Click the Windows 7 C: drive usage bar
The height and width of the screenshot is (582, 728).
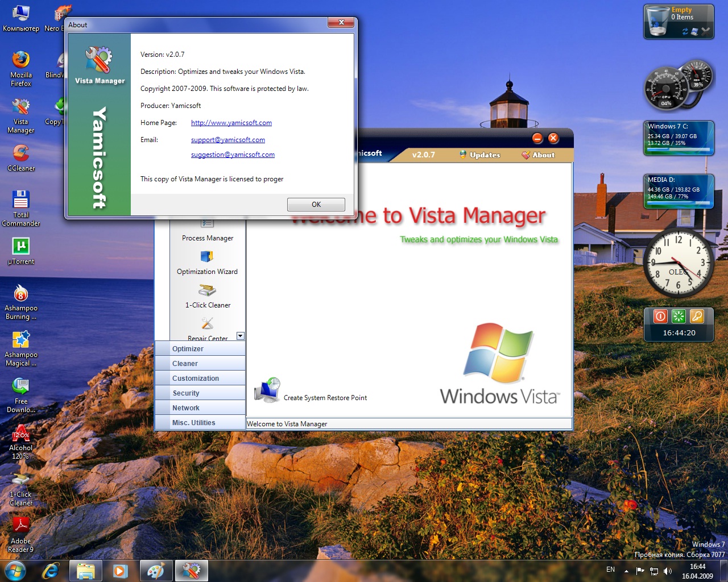(679, 150)
